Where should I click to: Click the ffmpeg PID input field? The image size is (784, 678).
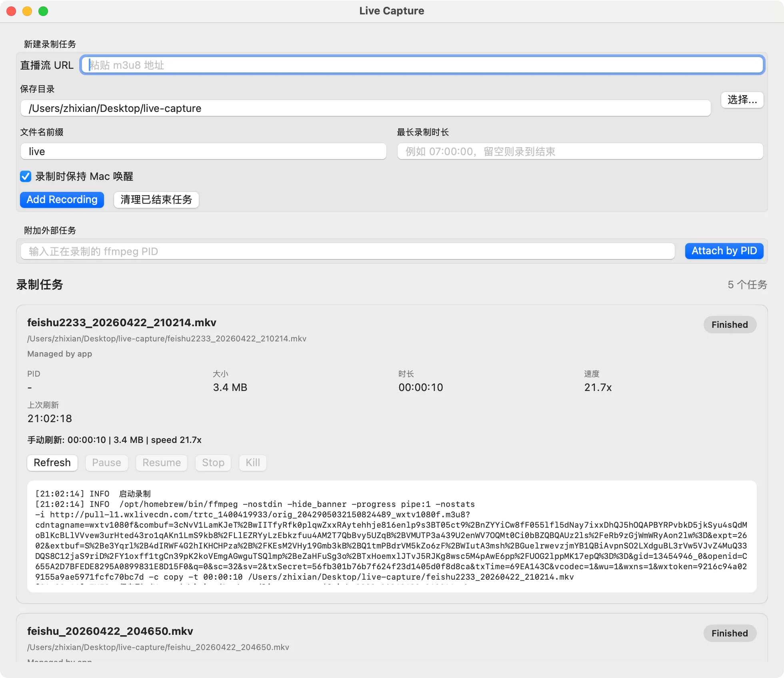pyautogui.click(x=348, y=251)
